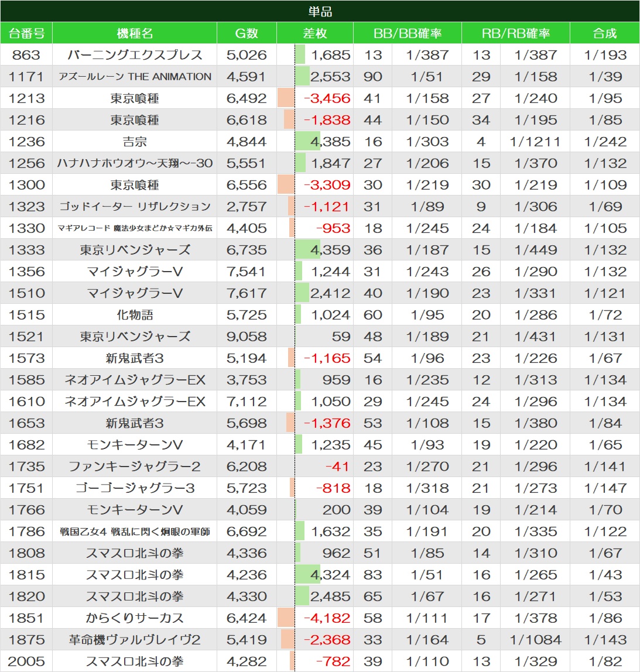Click the 1/43 combined probability
640x672 pixels.
coord(605,575)
